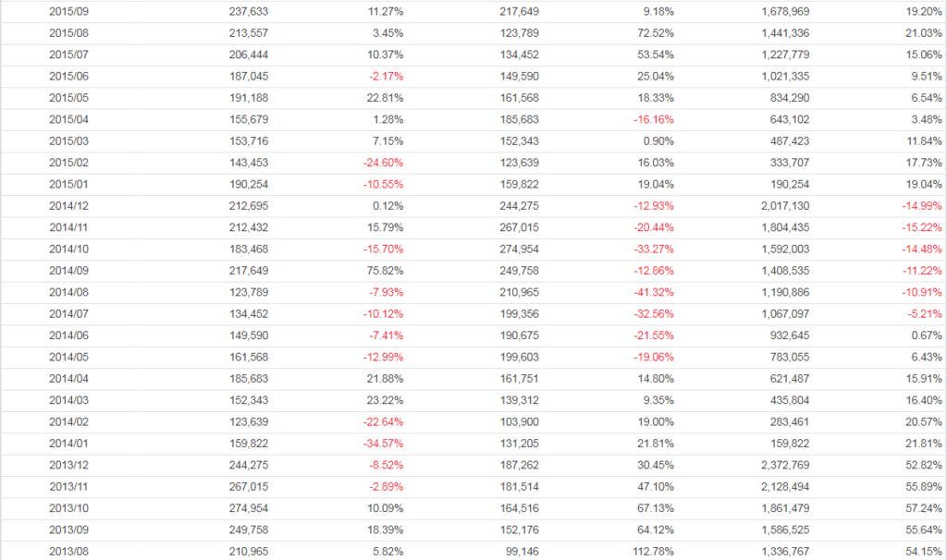
Task: Select the 2014/12 date cell
Action: pos(68,206)
